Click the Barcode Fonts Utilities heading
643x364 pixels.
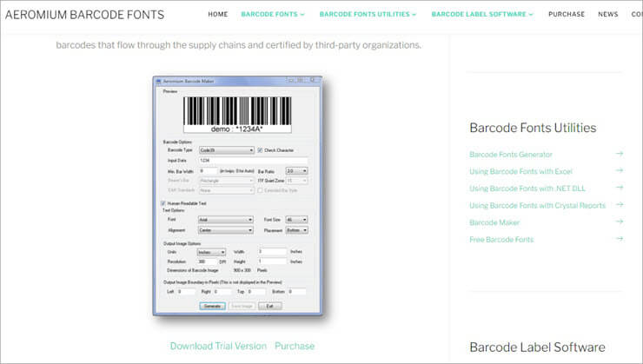(x=533, y=128)
